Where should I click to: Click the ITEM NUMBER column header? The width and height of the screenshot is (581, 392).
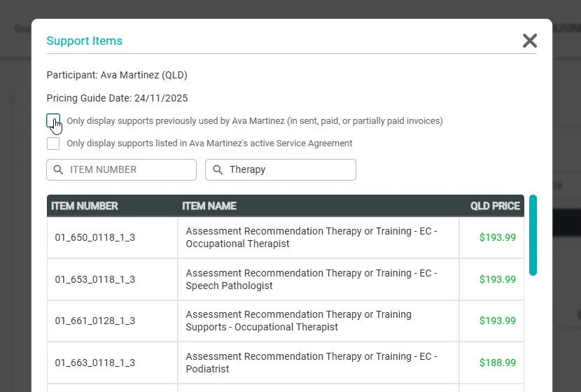pos(85,206)
